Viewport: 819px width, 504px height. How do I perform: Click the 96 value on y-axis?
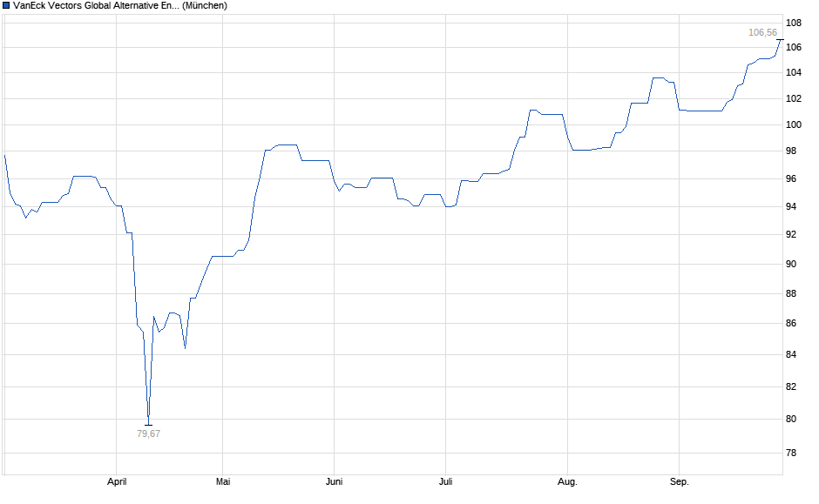pos(791,179)
